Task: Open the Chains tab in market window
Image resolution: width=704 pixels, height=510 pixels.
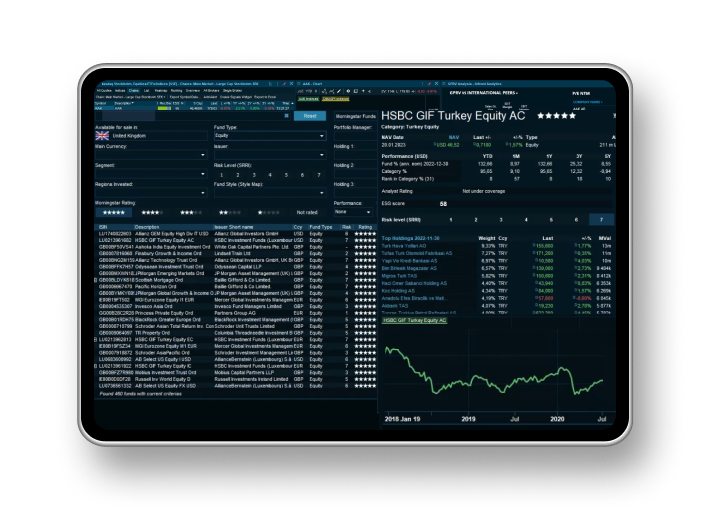Action: 132,89
